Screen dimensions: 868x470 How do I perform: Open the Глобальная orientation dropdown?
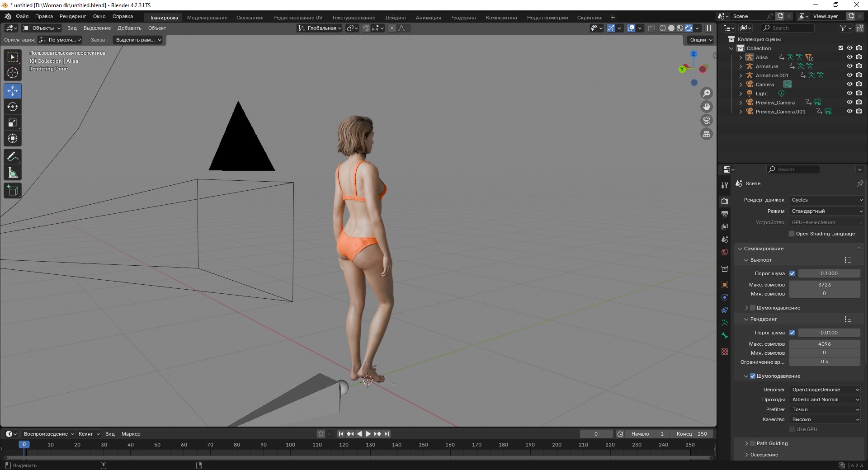(x=319, y=28)
